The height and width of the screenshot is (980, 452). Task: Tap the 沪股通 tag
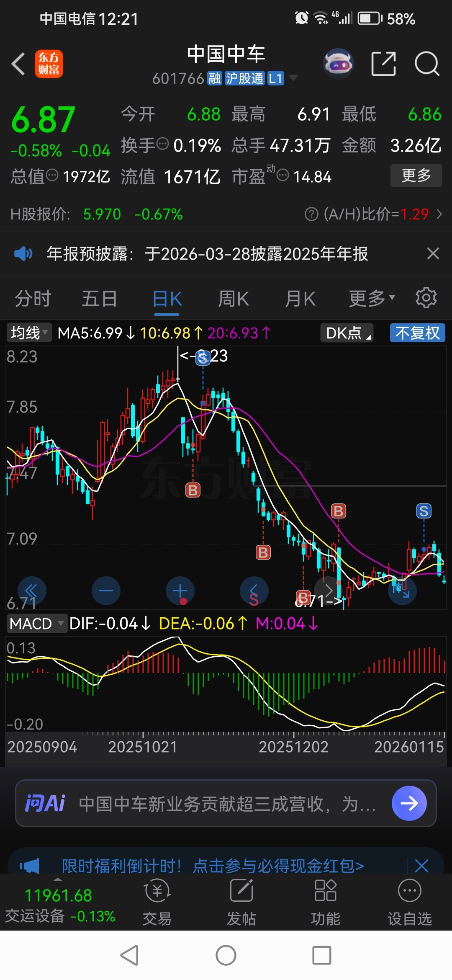245,78
